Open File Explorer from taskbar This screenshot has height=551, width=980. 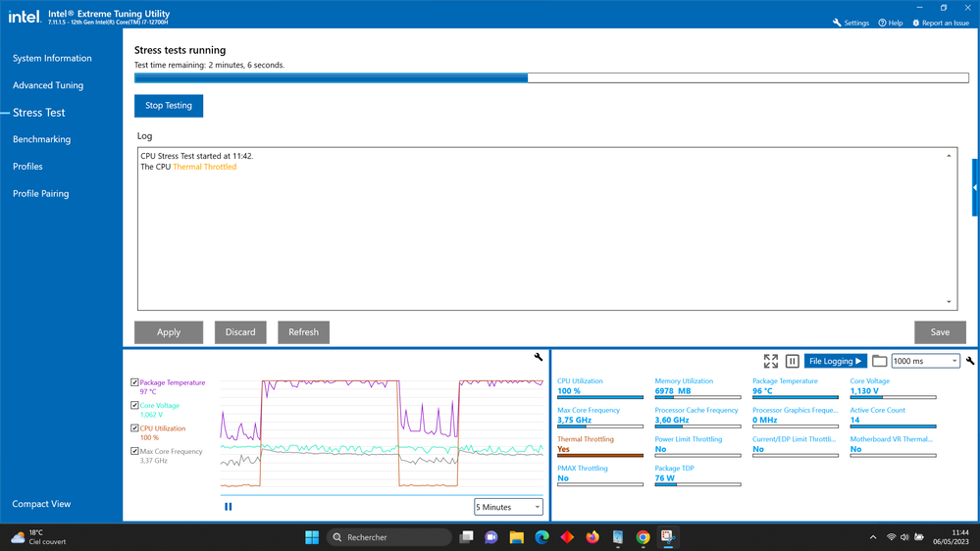tap(516, 537)
